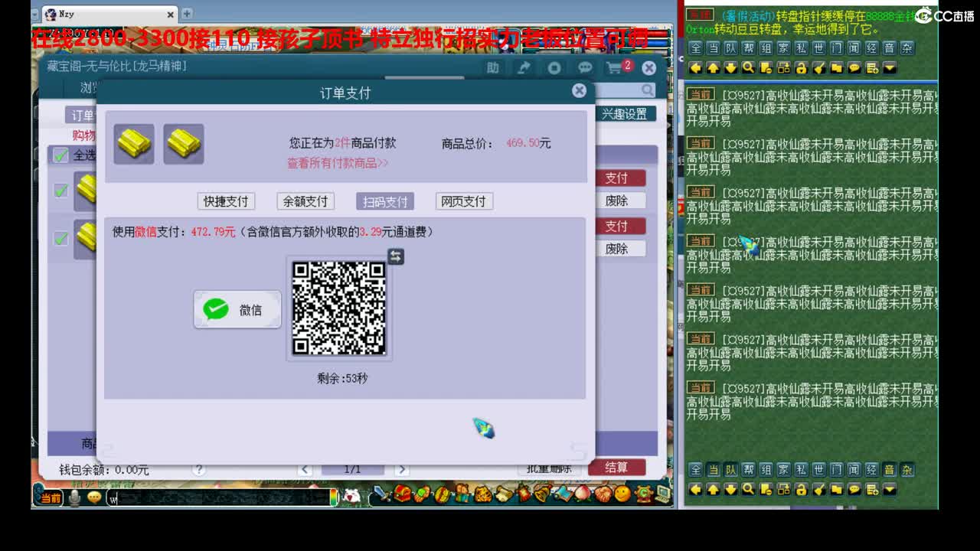Screen dimensions: 980x551
Task: Click the first gold bar item thumbnail
Action: point(134,144)
